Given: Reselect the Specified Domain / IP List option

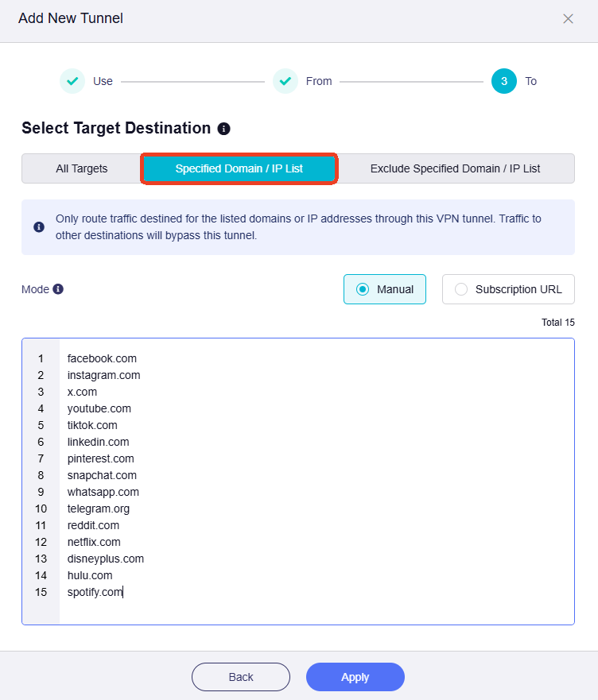Looking at the screenshot, I should 239,168.
